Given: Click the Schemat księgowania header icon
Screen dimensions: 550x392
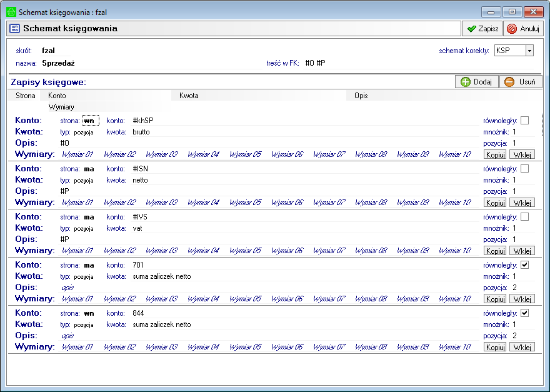Looking at the screenshot, I should pos(15,29).
